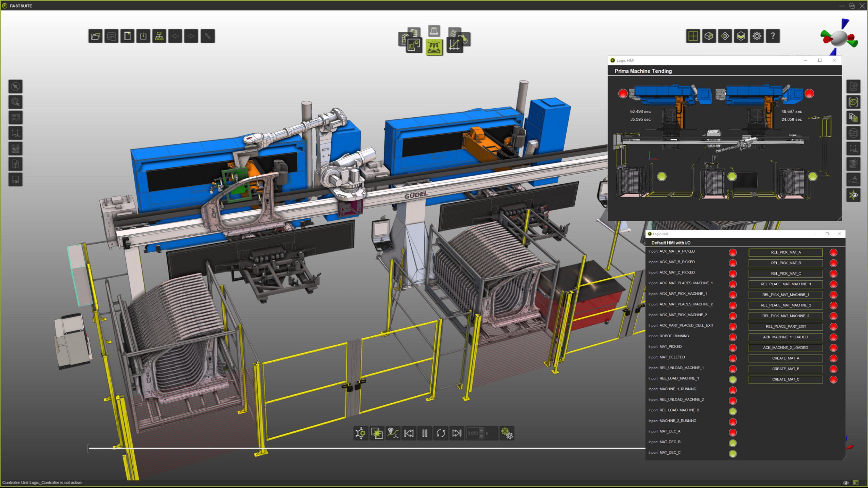Open a project with the folder icon
This screenshot has width=868, height=488.
coord(95,36)
